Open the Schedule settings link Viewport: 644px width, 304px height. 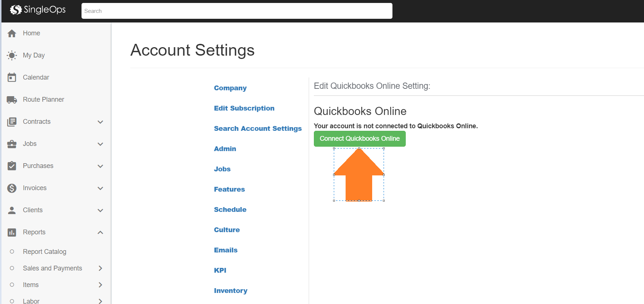[230, 210]
